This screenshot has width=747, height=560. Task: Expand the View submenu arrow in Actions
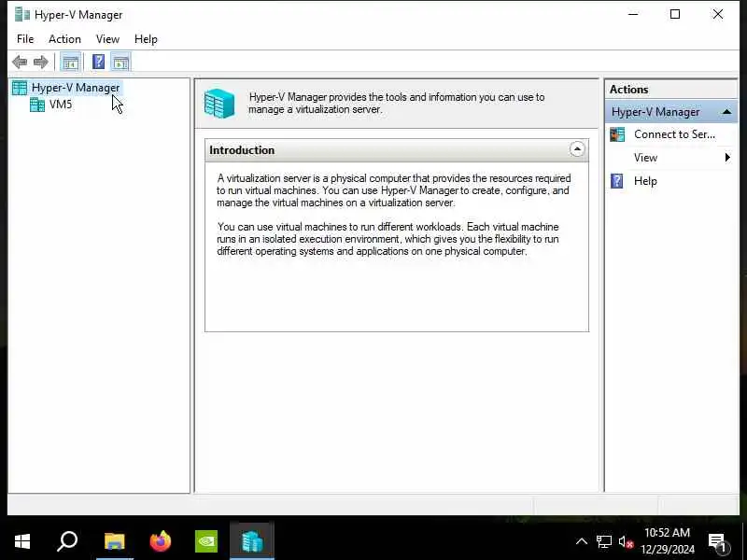727,158
